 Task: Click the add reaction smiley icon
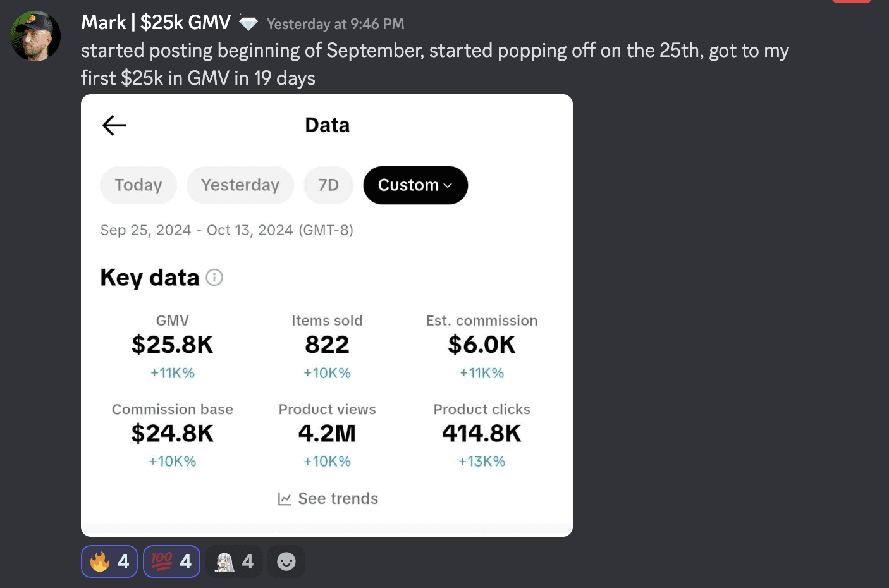pos(286,561)
